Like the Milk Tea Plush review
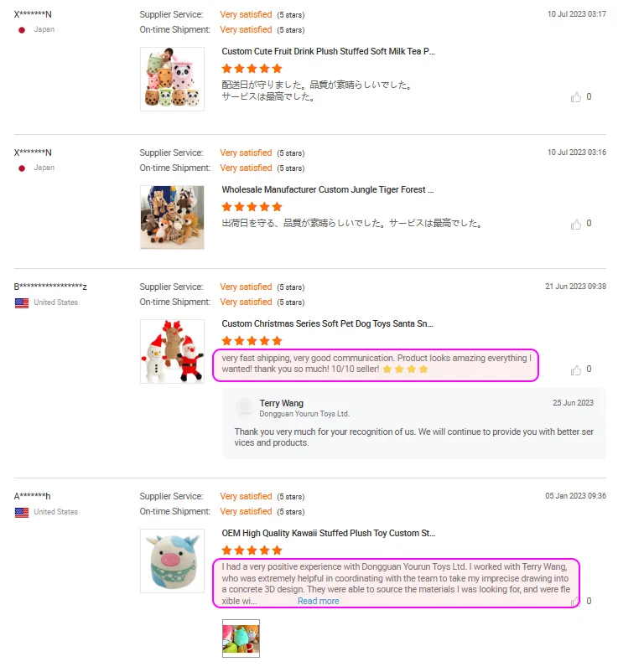618x672 pixels. coord(575,97)
